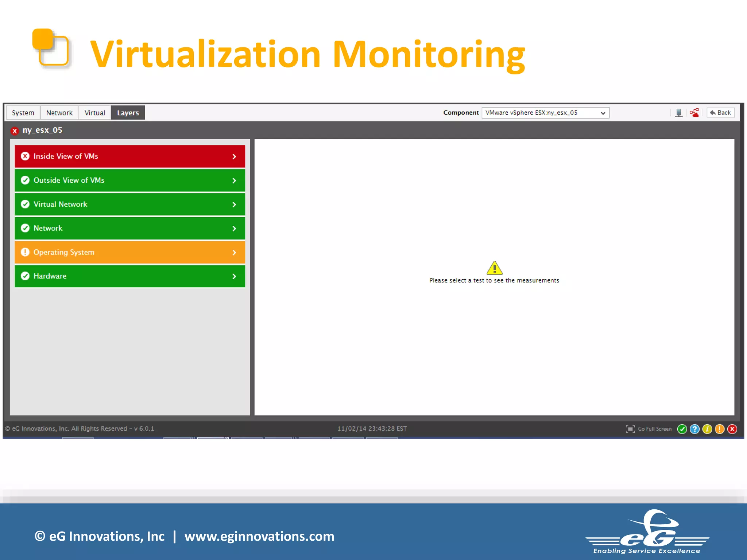Switch to the System tab
This screenshot has height=560, width=747.
coord(23,113)
